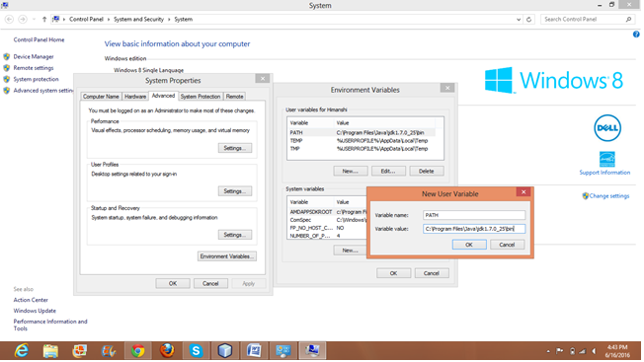Open System protection sidebar link
Screen dimensions: 644x362
pyautogui.click(x=37, y=79)
